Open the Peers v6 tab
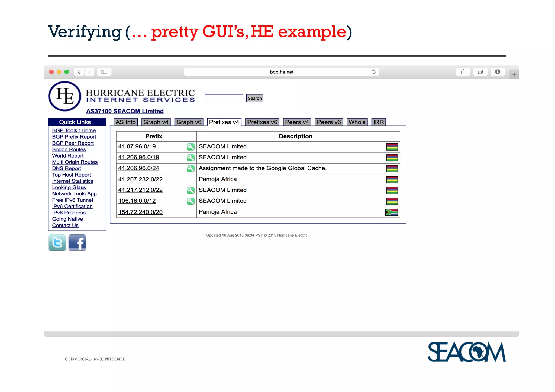 [329, 122]
